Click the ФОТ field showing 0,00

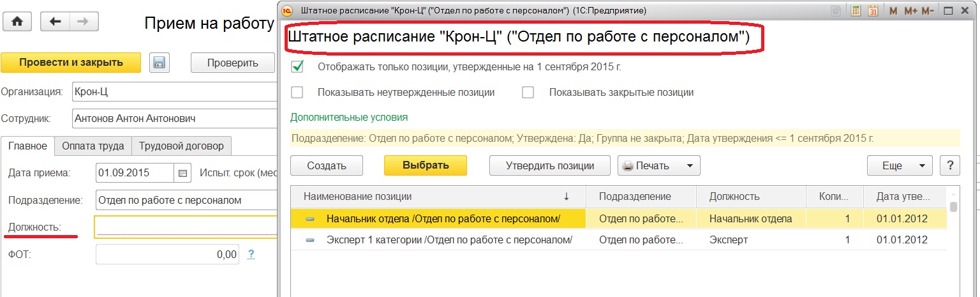(168, 254)
